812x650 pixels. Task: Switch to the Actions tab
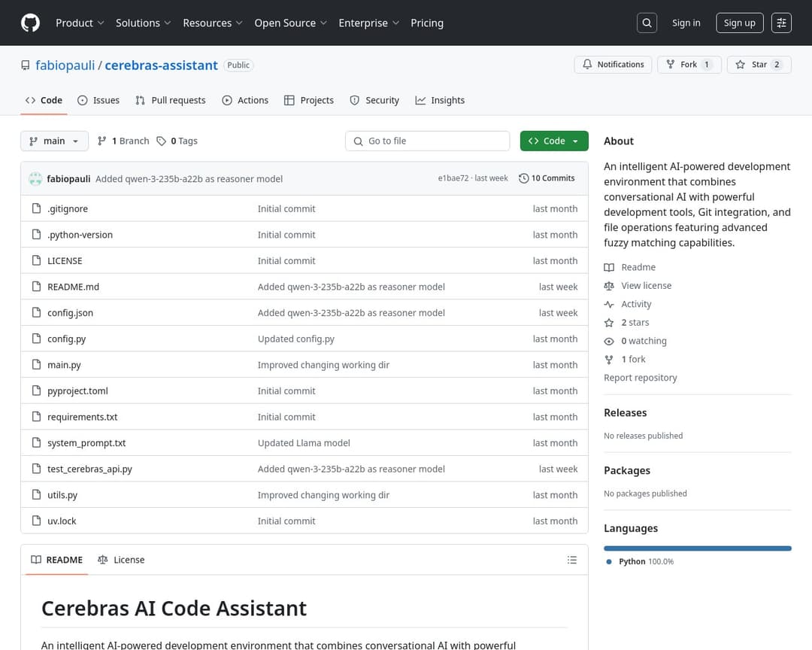coord(245,100)
